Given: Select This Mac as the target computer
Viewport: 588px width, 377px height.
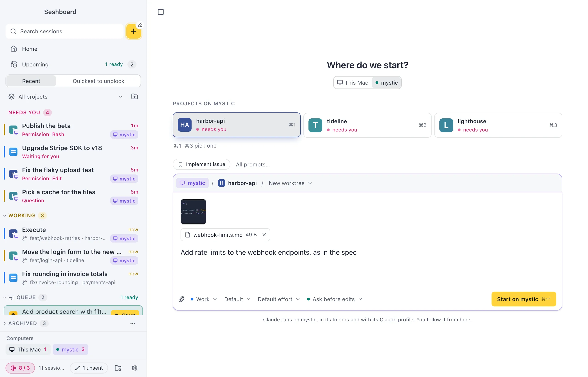Looking at the screenshot, I should coord(353,83).
